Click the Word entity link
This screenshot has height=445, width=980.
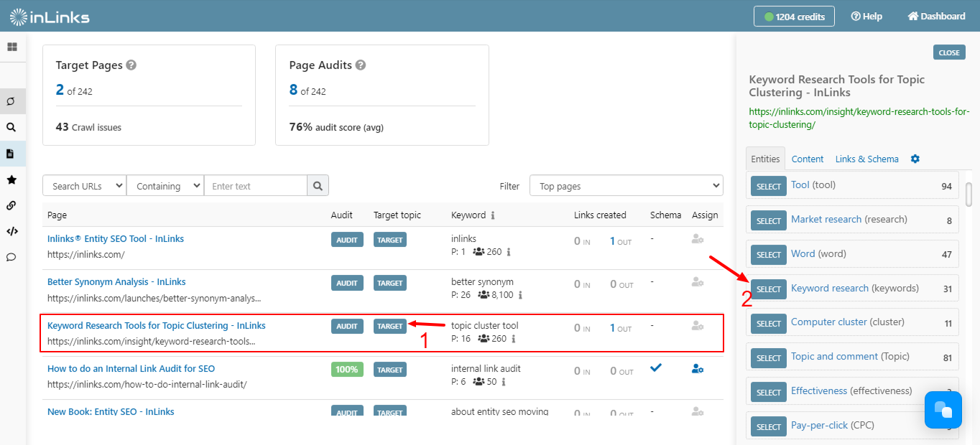803,253
